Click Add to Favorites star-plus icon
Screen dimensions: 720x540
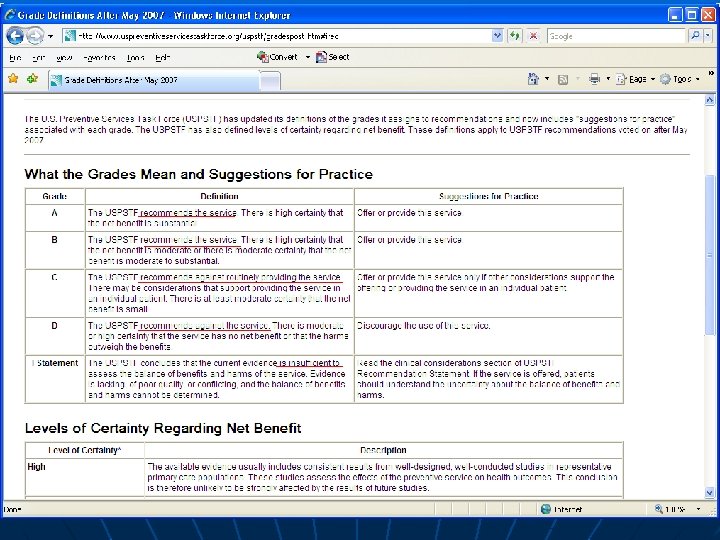32,79
